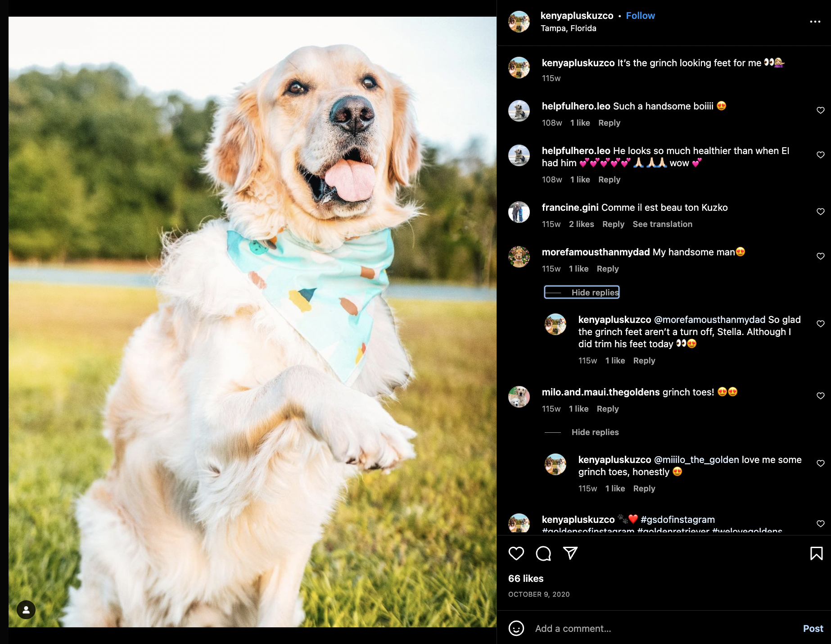Share post via paper plane icon
The image size is (831, 644).
[x=570, y=553]
